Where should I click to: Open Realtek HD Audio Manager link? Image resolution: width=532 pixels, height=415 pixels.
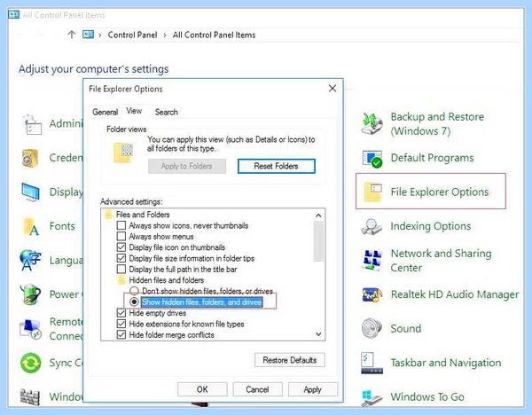[x=455, y=294]
